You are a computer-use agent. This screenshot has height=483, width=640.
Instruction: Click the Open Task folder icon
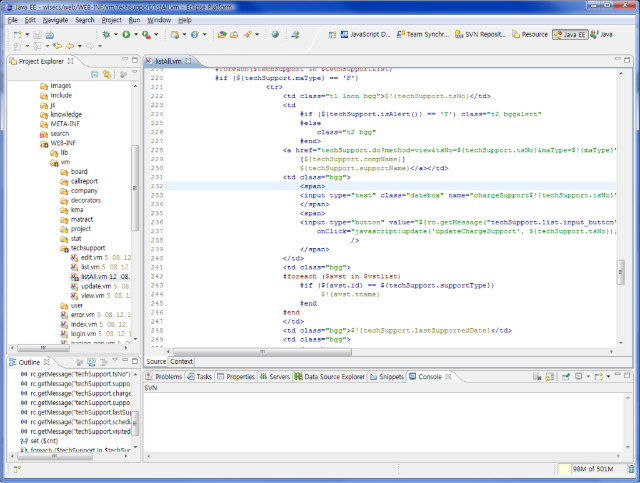click(x=234, y=35)
